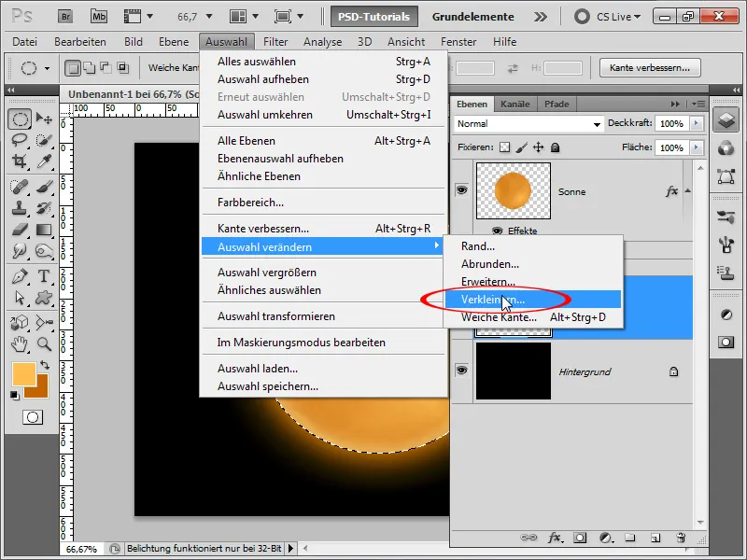The width and height of the screenshot is (747, 560).
Task: Switch to the Pfade tab
Action: pyautogui.click(x=557, y=104)
